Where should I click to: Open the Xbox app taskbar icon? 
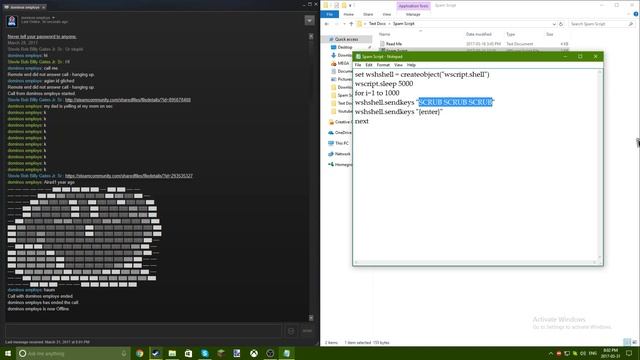click(253, 353)
